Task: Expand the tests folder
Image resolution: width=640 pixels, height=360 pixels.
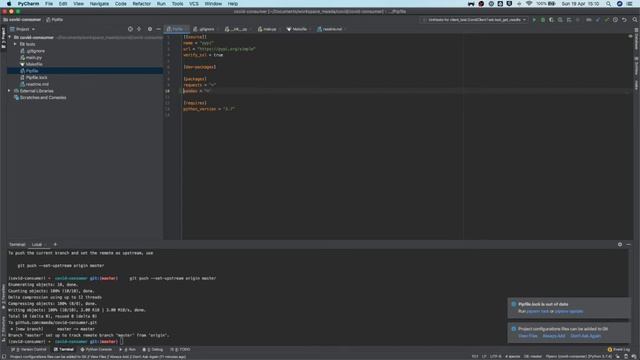Action: (x=16, y=44)
